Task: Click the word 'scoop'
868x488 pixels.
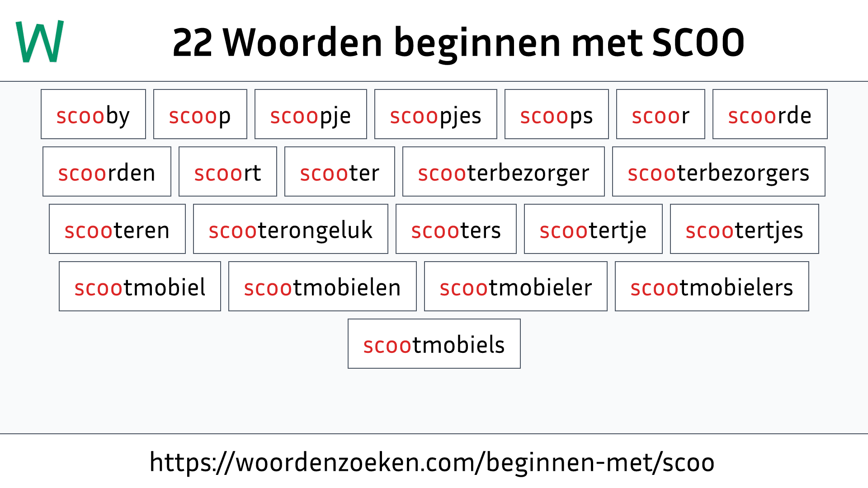Action: (x=200, y=114)
